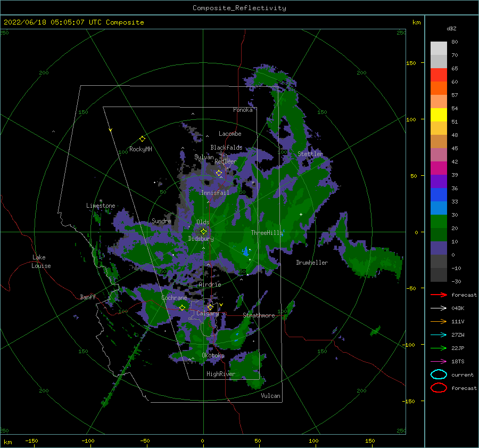Click the yellow diamond marker near RockyMH

(142, 139)
